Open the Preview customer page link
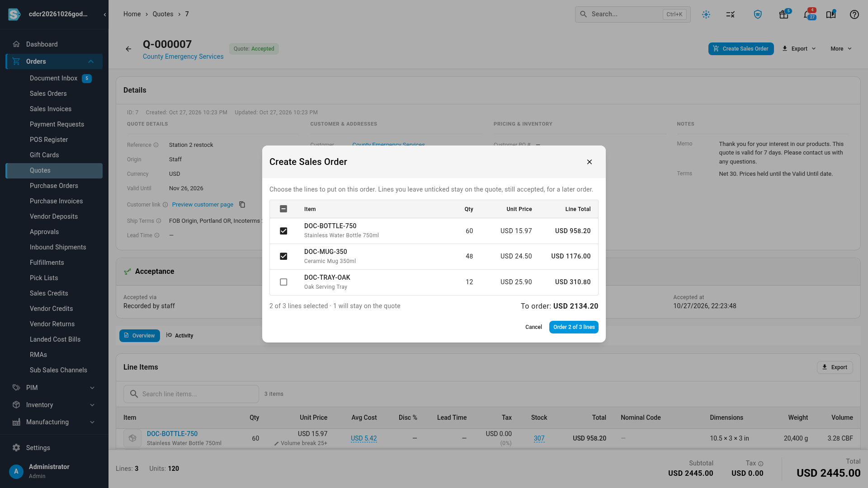This screenshot has width=868, height=488. pyautogui.click(x=203, y=205)
